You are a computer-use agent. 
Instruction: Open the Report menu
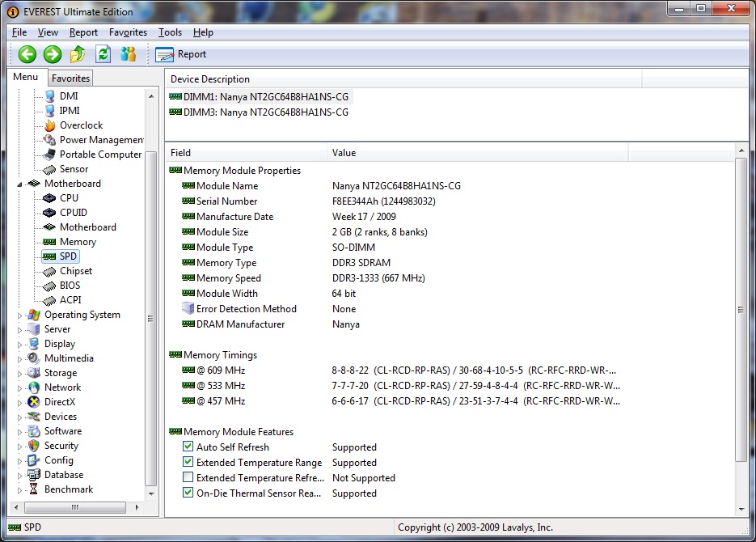[x=83, y=32]
